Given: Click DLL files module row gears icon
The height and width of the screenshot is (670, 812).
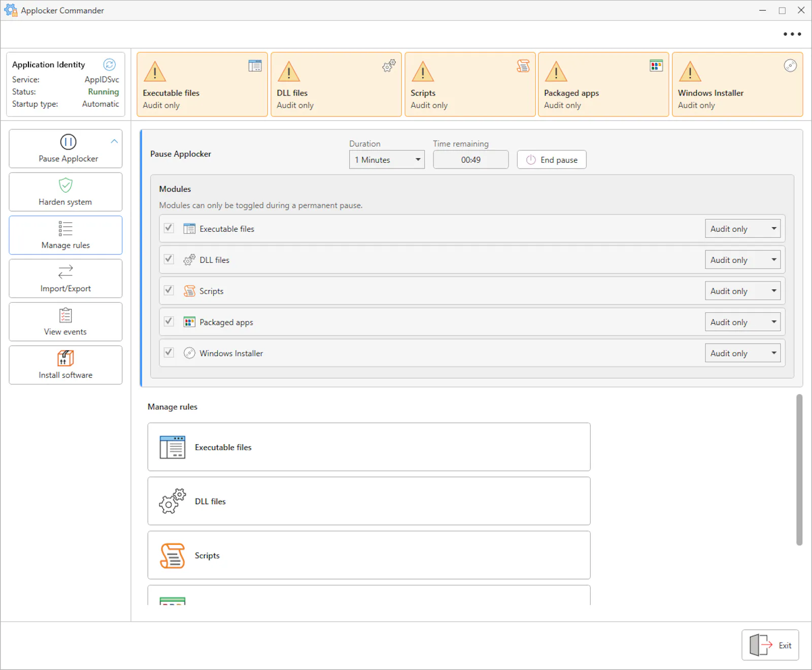Looking at the screenshot, I should click(x=189, y=260).
